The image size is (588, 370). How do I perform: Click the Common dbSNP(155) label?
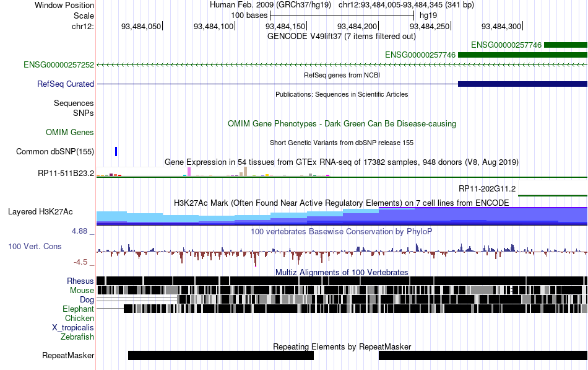(55, 151)
